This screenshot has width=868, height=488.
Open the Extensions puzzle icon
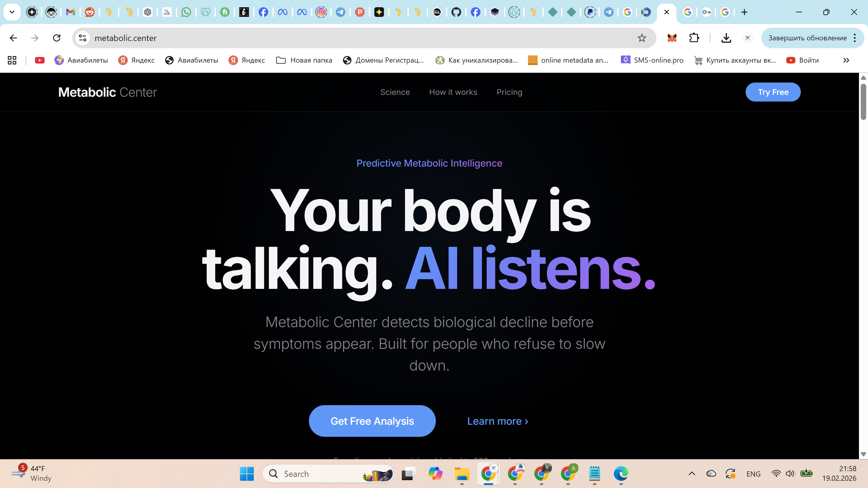pos(694,38)
